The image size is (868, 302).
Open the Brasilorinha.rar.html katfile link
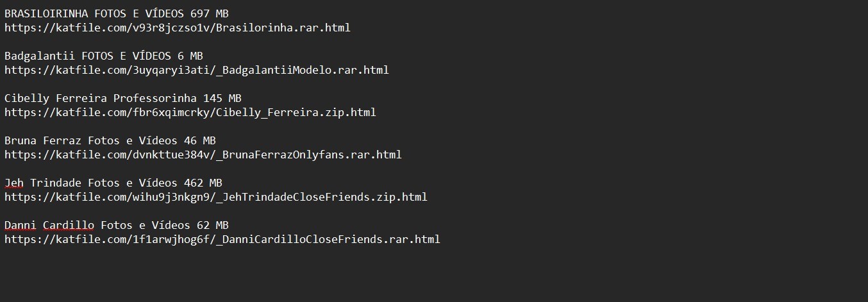click(x=178, y=28)
